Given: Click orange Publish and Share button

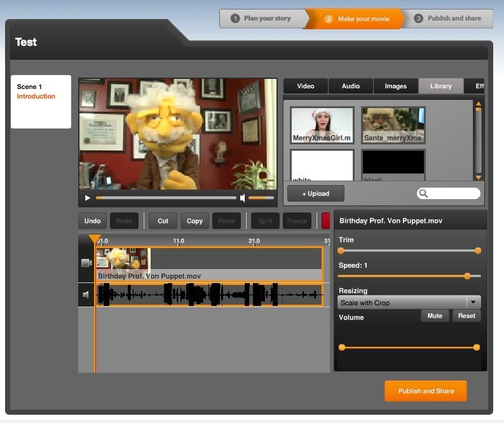Looking at the screenshot, I should 426,391.
